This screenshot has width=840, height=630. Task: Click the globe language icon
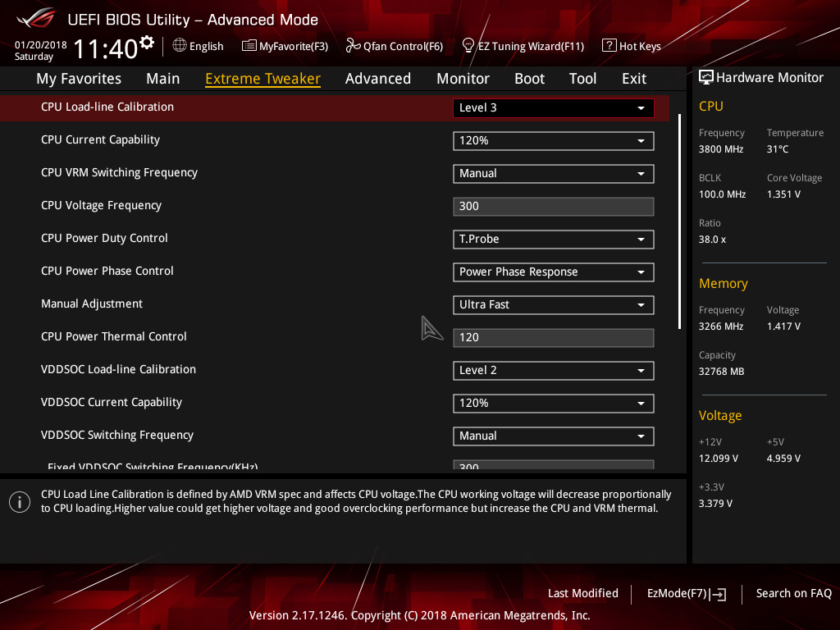coord(180,46)
